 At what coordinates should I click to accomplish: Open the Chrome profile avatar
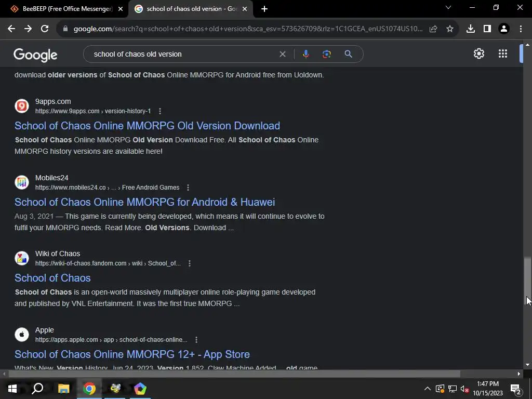[x=504, y=29]
